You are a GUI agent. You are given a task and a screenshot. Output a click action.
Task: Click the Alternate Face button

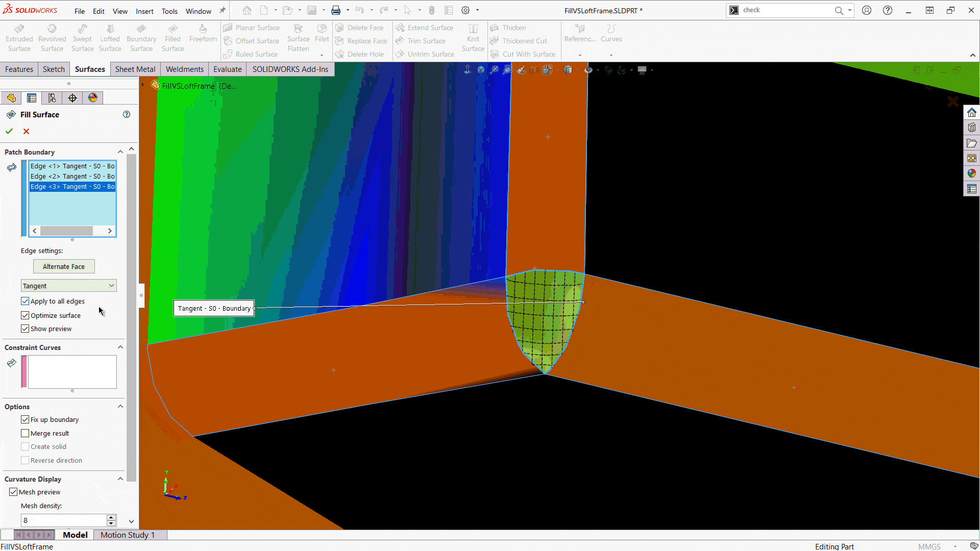pyautogui.click(x=64, y=266)
